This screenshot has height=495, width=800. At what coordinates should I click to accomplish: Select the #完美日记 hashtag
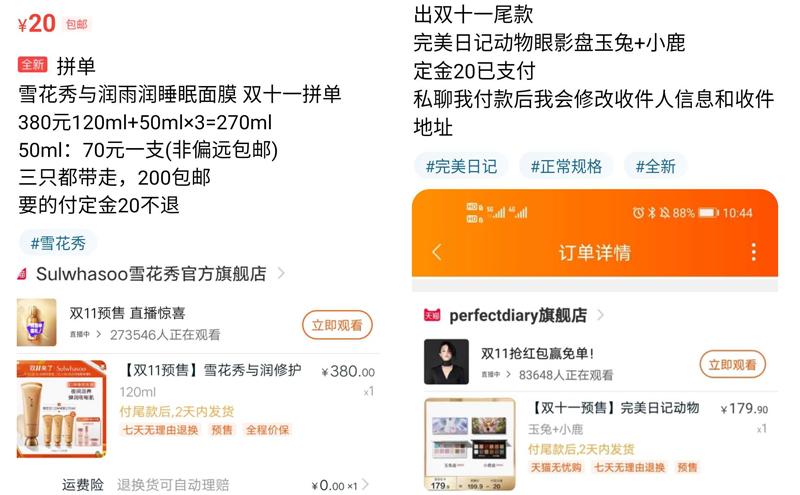(x=461, y=166)
